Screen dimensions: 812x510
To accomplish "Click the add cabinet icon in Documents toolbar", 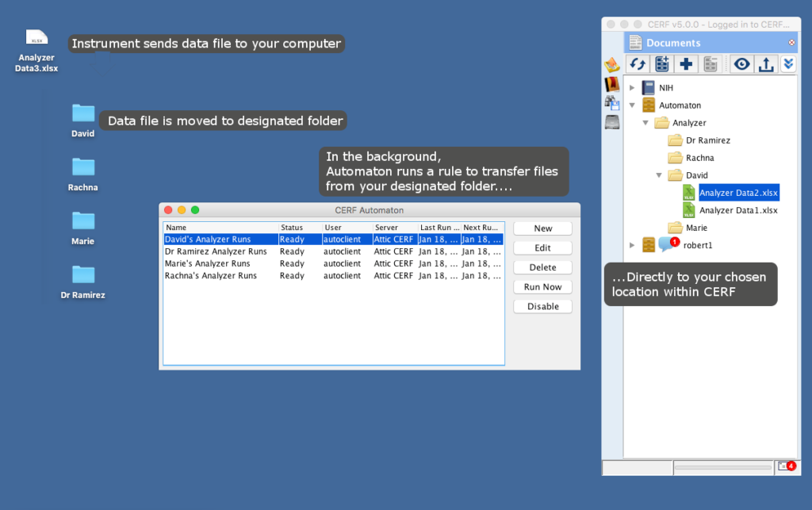I will click(662, 64).
